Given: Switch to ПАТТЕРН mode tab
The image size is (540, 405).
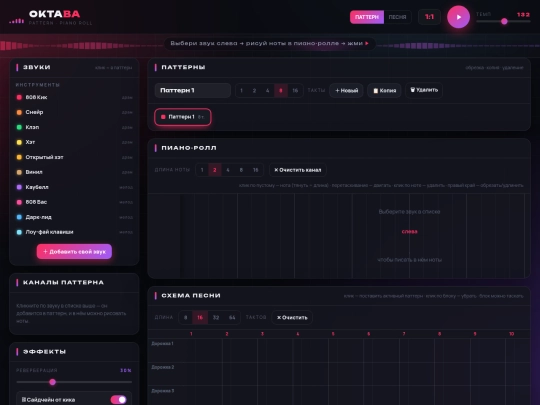Looking at the screenshot, I should (x=367, y=17).
